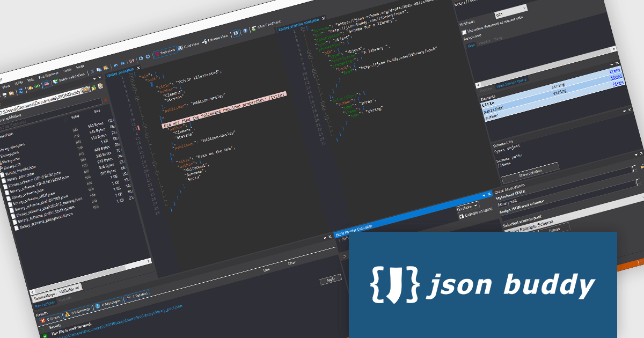Image resolution: width=644 pixels, height=338 pixels.
Task: Click the blue help question mark icon
Action: (245, 31)
